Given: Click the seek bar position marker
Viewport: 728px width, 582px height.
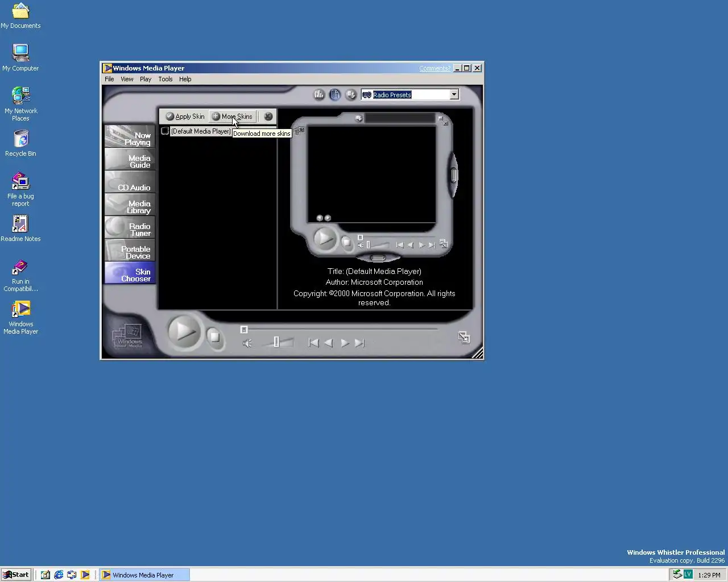Looking at the screenshot, I should pyautogui.click(x=244, y=330).
